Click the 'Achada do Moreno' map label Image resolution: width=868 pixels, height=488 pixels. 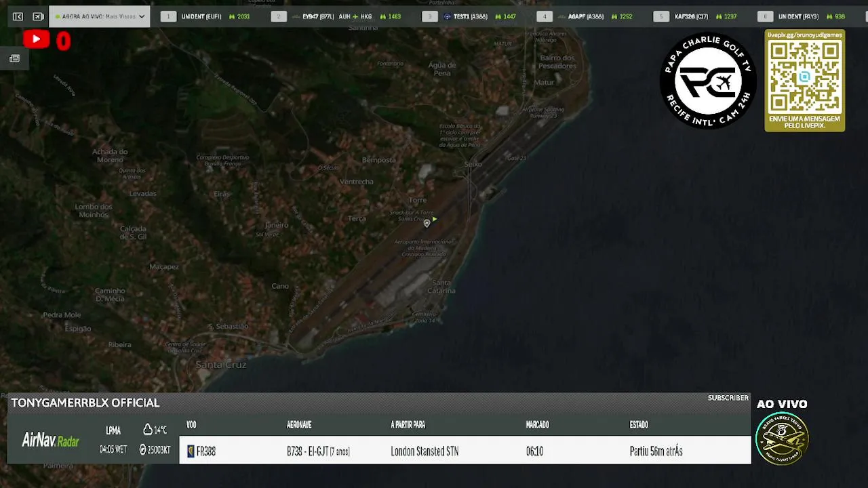(x=110, y=155)
